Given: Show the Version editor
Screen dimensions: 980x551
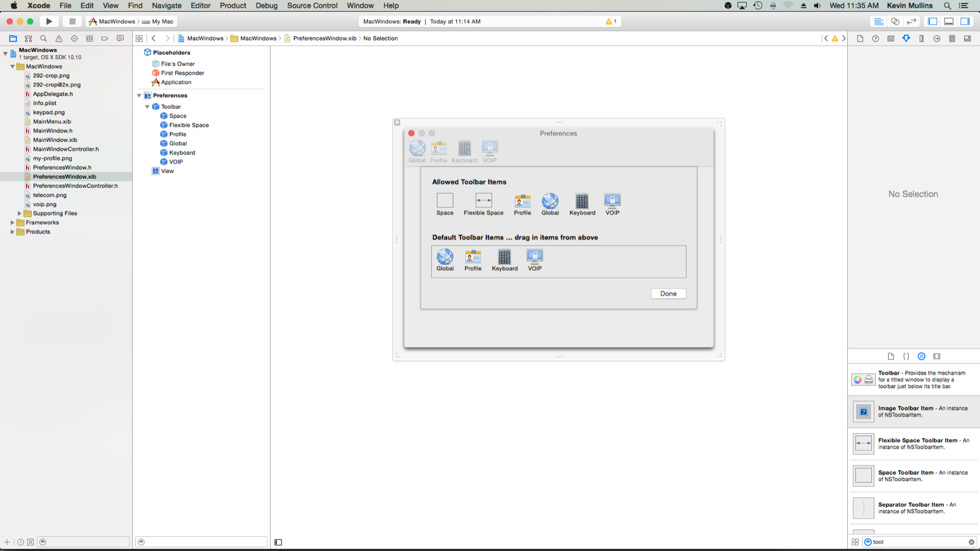Looking at the screenshot, I should [x=912, y=22].
